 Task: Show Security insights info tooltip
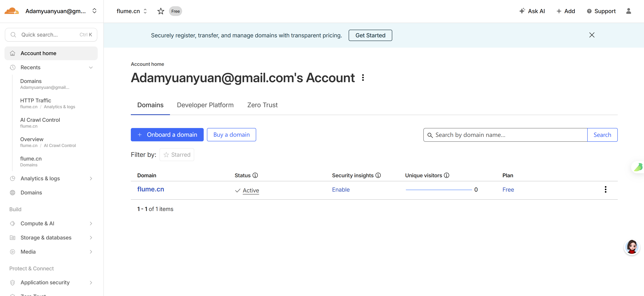[x=378, y=175]
